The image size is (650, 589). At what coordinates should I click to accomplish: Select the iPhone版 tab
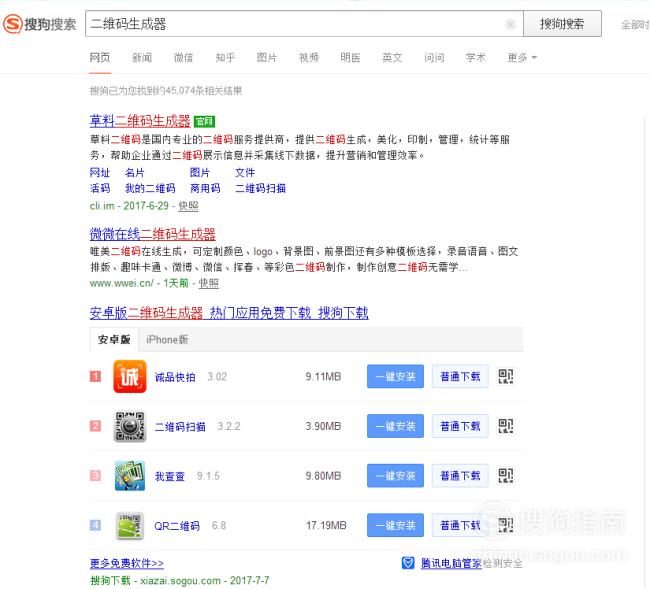point(167,339)
